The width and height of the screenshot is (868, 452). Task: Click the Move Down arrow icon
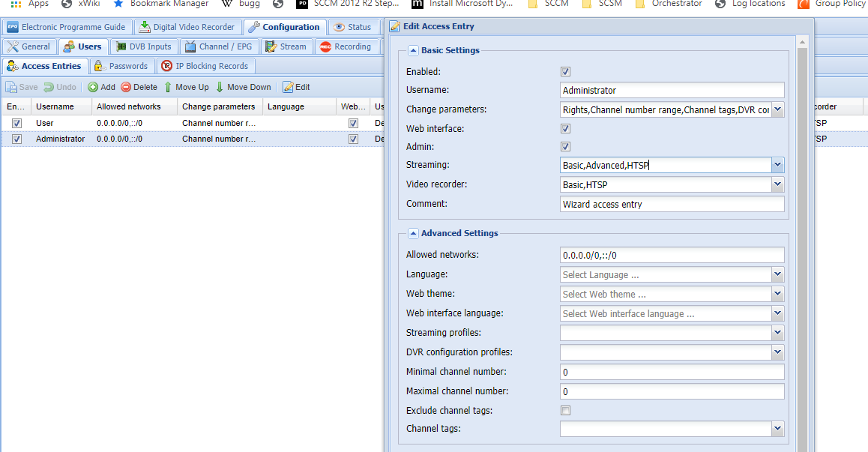(x=220, y=87)
